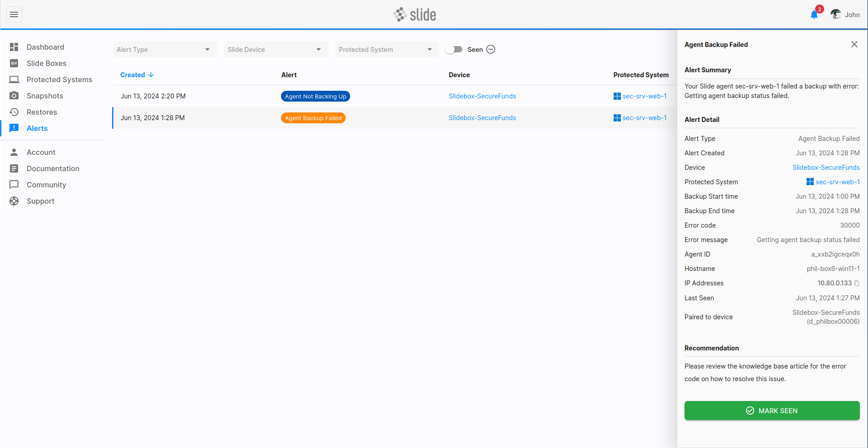Viewport: 868px width, 448px height.
Task: Click the Community chat bubble icon
Action: coord(14,185)
